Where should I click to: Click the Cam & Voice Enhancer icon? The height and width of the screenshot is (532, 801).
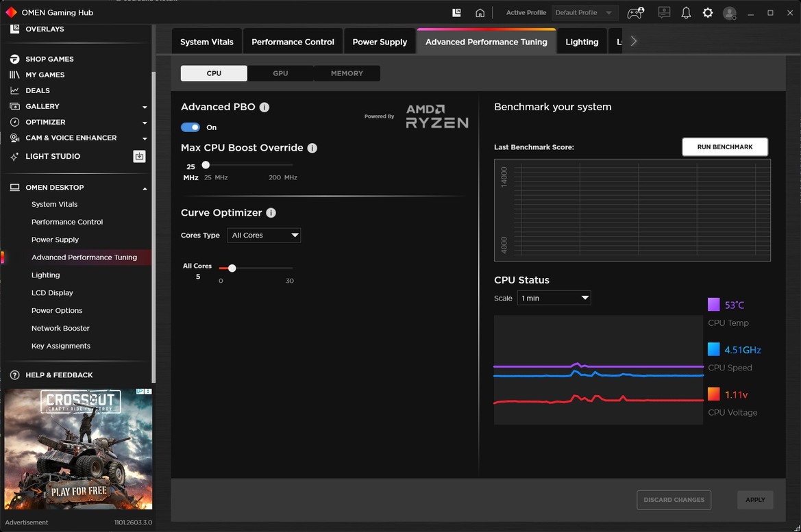[x=15, y=138]
